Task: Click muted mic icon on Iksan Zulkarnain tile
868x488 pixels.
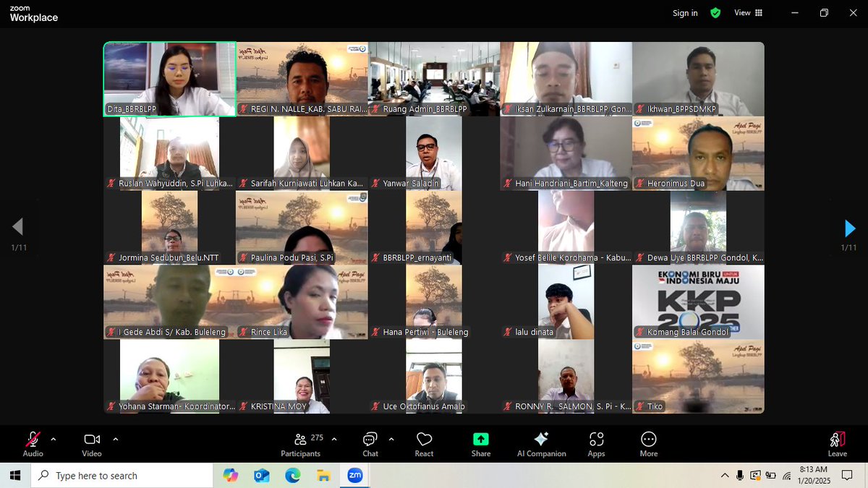Action: 509,109
